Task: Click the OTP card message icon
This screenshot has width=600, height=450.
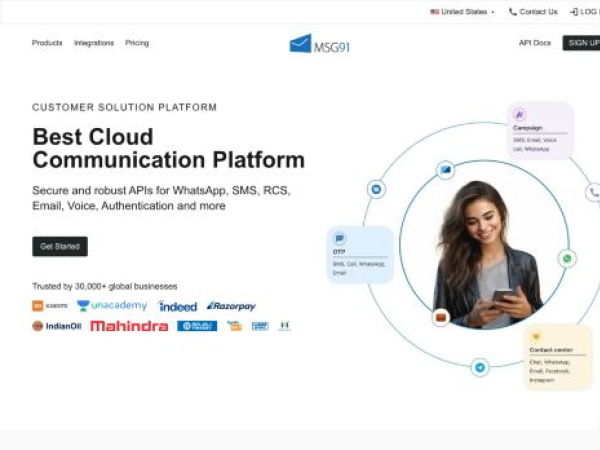Action: tap(340, 239)
